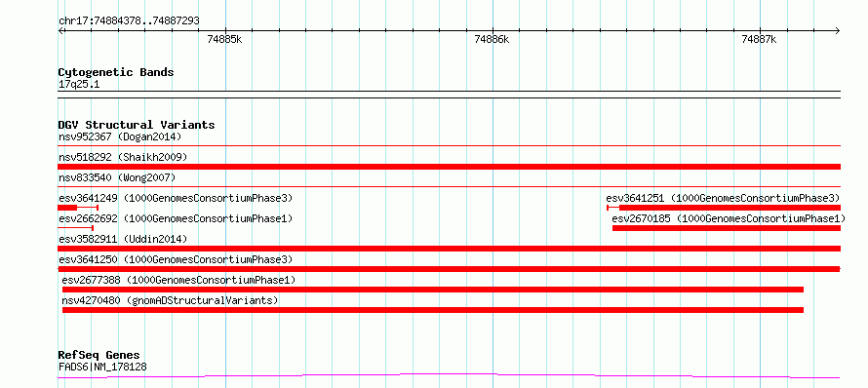This screenshot has height=388, width=868.
Task: Click the thin red line under nsv833540
Action: click(x=449, y=186)
